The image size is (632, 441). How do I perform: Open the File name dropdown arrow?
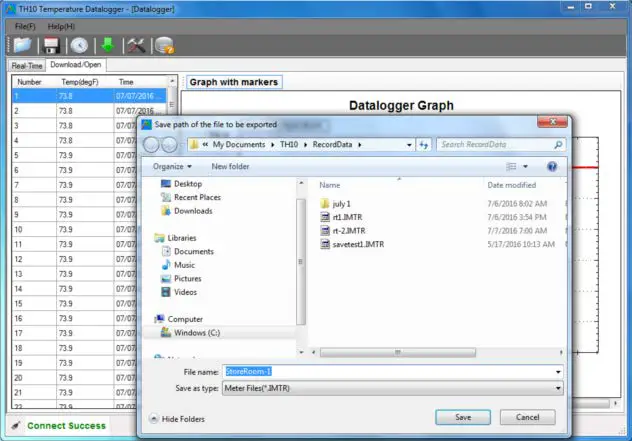click(558, 372)
